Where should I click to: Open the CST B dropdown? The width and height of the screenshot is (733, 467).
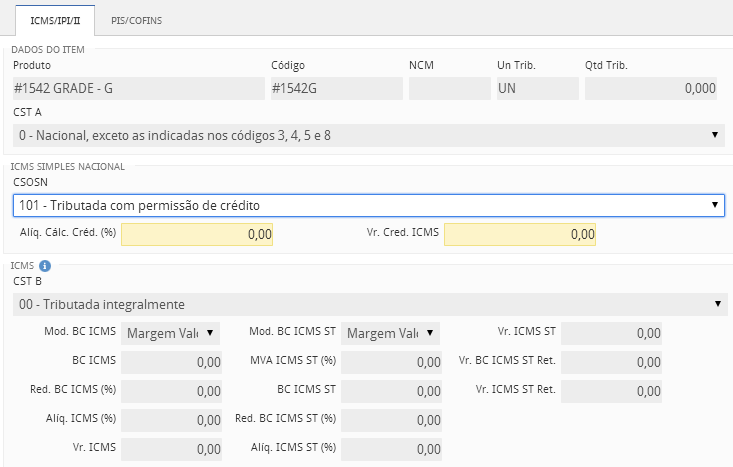click(x=368, y=304)
